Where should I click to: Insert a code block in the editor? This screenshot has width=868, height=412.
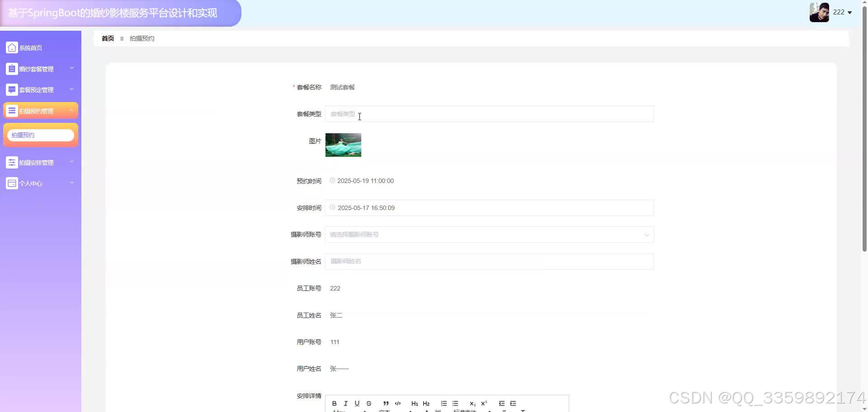pos(398,403)
